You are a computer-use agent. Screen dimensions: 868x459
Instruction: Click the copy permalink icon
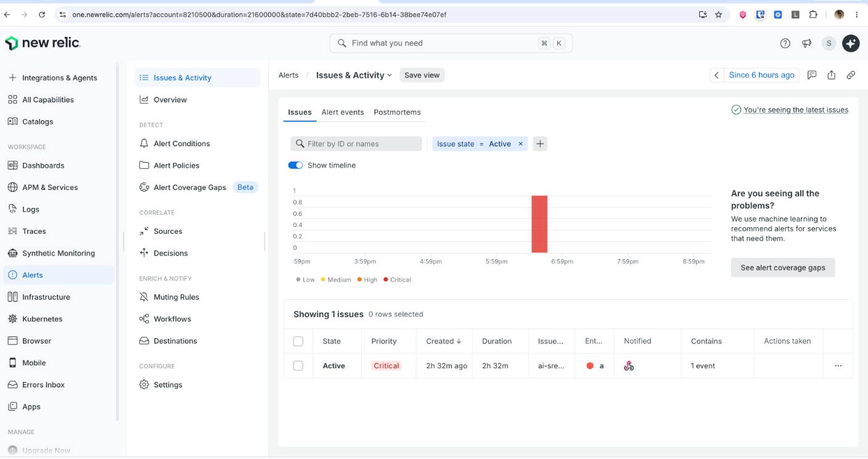coord(851,75)
